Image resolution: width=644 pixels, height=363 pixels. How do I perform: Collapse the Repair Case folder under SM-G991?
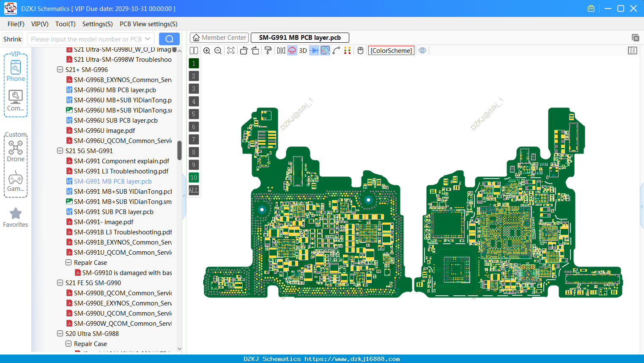pyautogui.click(x=69, y=262)
